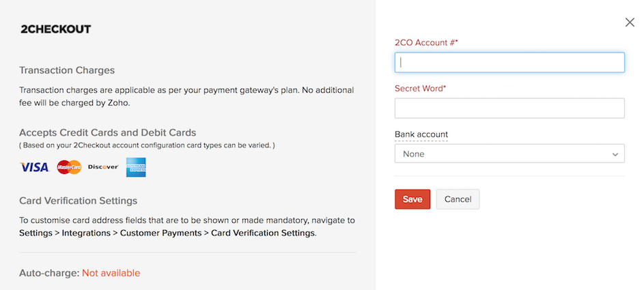Click the Accepts Credit Cards and Debit Cards heading
Viewport: 644px width, 290px height.
pos(107,132)
